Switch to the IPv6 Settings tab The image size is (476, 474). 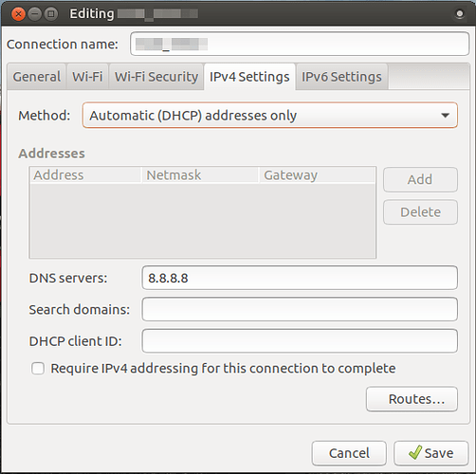tap(341, 77)
